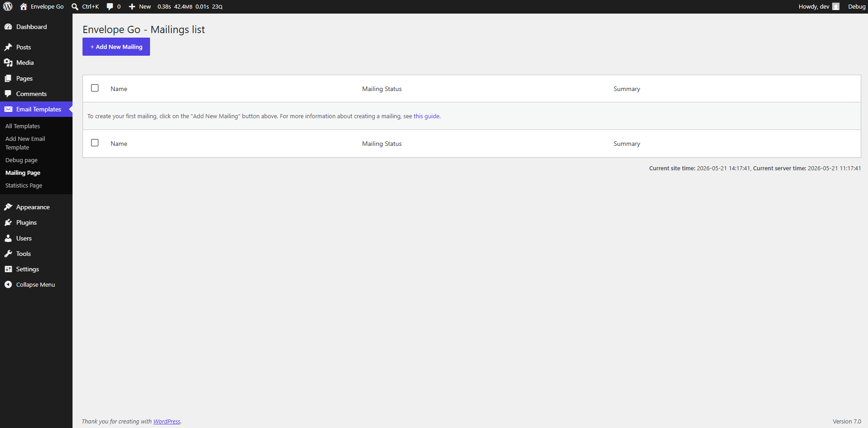Click the Version 7.0 footer text

click(x=847, y=421)
